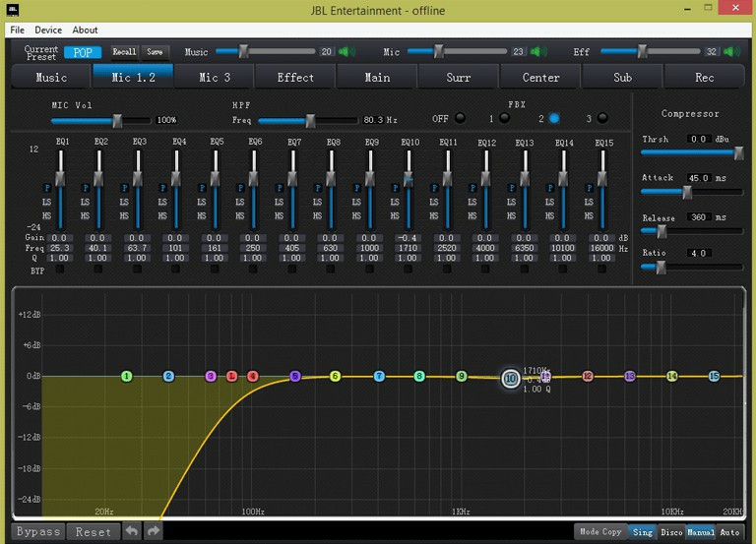Click the compressor Ratio value field
The height and width of the screenshot is (544, 756).
(700, 253)
